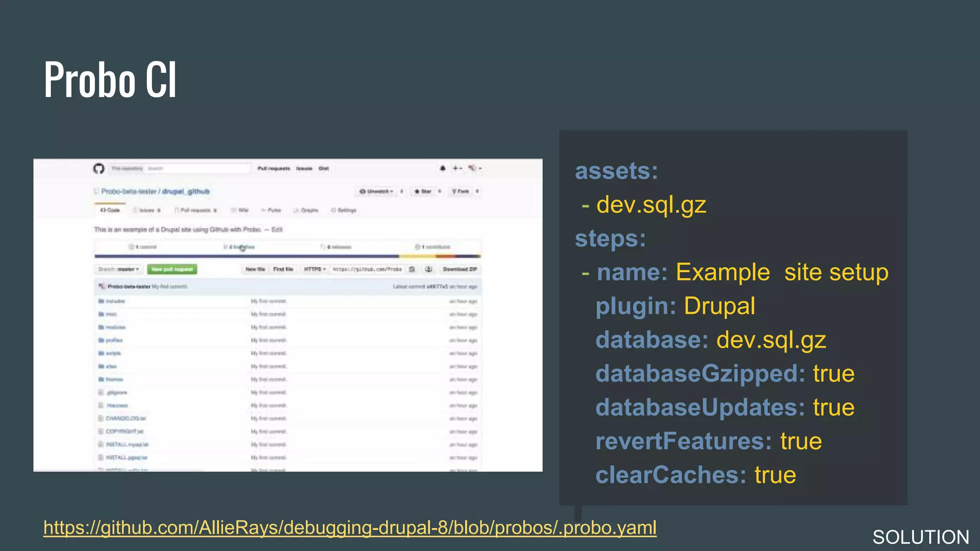This screenshot has height=551, width=980.
Task: Click the Download ZIP button
Action: point(460,269)
